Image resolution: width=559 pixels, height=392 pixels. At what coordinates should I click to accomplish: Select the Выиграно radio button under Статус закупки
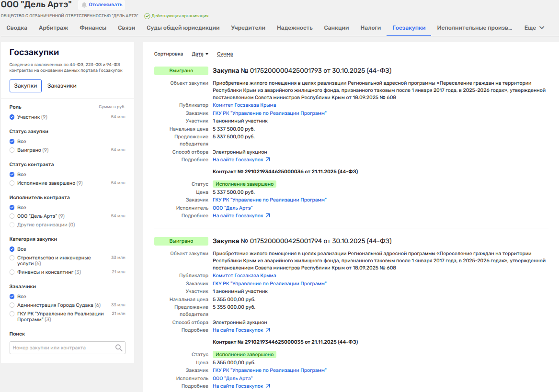[12, 150]
